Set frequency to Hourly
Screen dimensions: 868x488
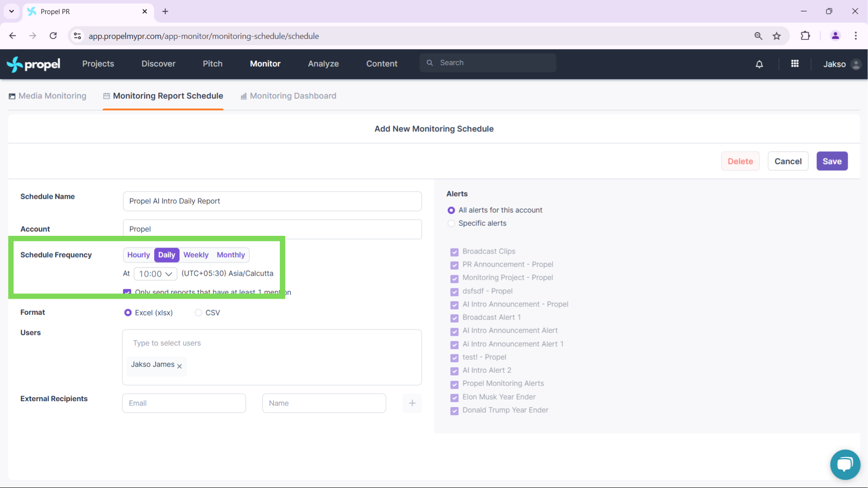click(138, 255)
